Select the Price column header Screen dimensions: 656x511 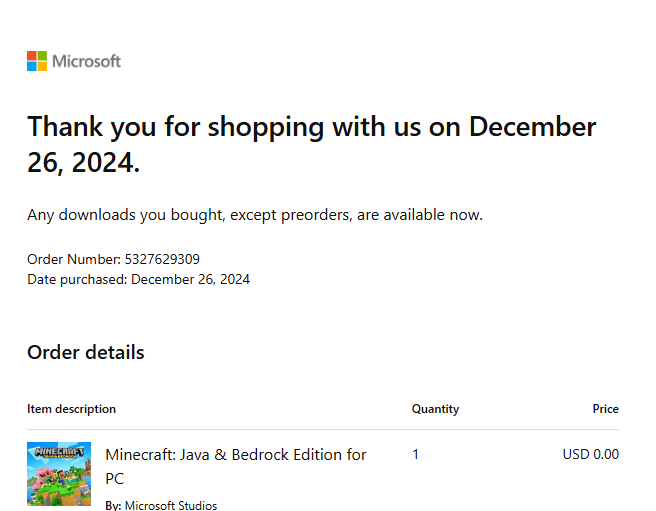605,409
